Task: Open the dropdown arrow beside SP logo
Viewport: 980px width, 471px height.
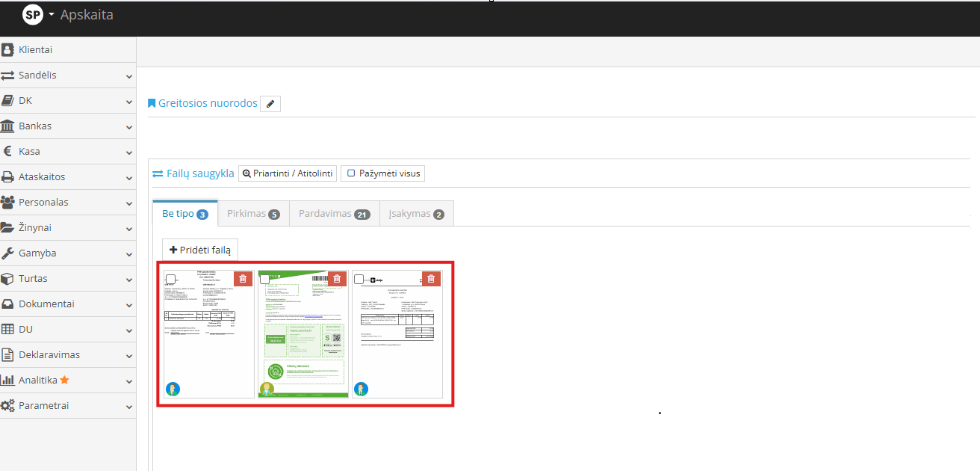Action: 52,14
